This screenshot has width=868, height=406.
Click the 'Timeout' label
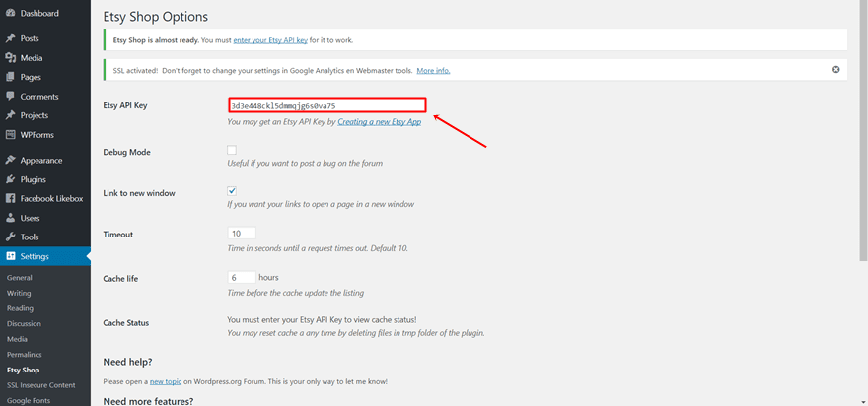click(118, 235)
